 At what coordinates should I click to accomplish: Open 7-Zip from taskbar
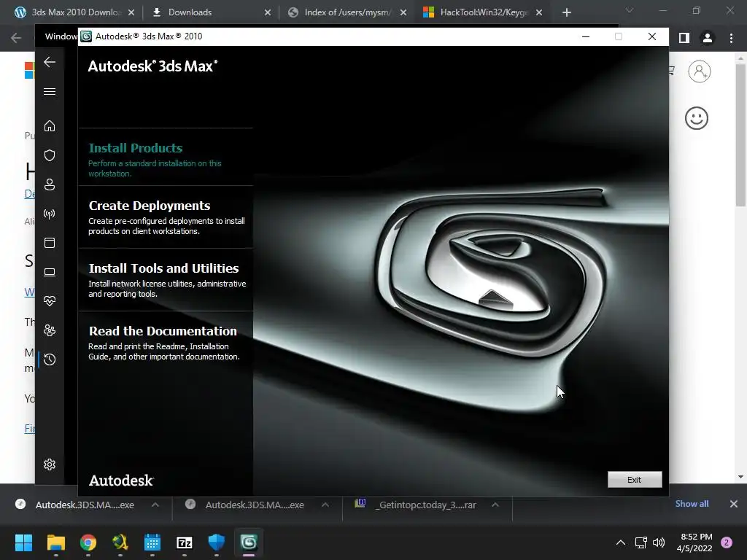pyautogui.click(x=185, y=542)
